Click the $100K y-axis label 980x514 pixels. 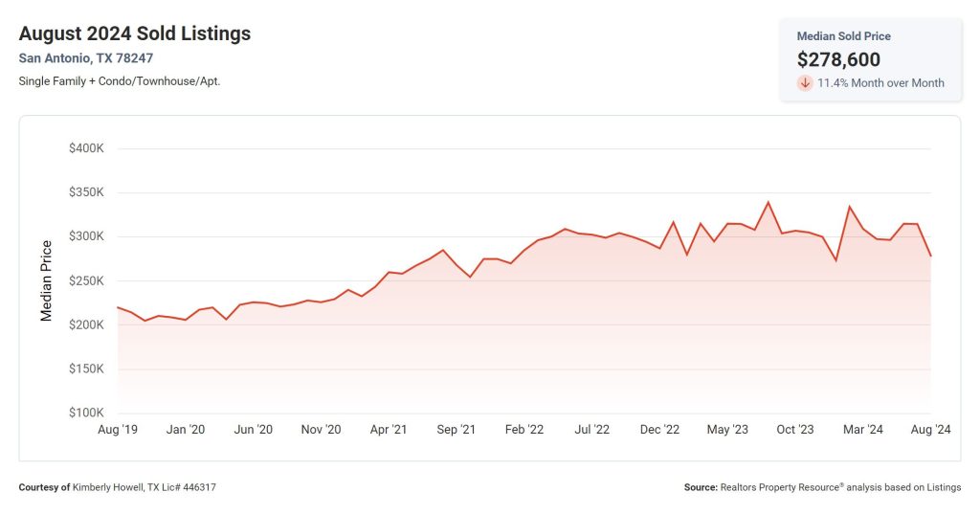(x=86, y=413)
